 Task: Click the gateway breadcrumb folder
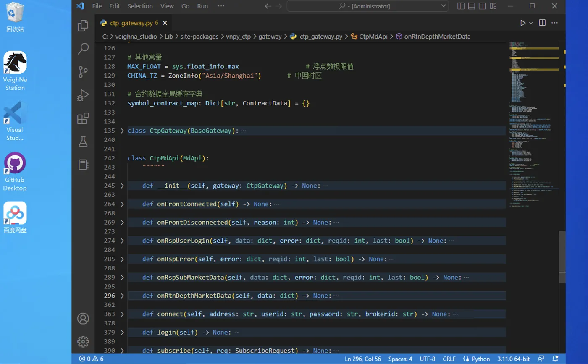[270, 37]
